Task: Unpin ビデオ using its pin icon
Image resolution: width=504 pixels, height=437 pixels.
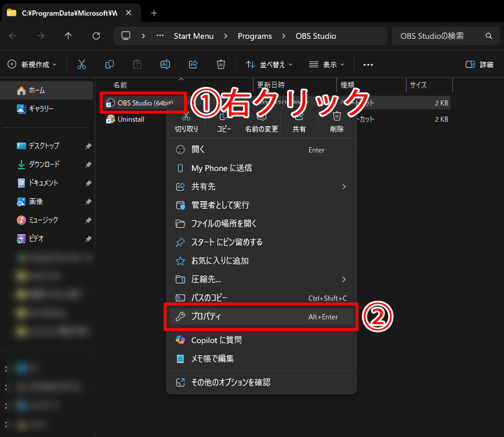Action: click(88, 239)
